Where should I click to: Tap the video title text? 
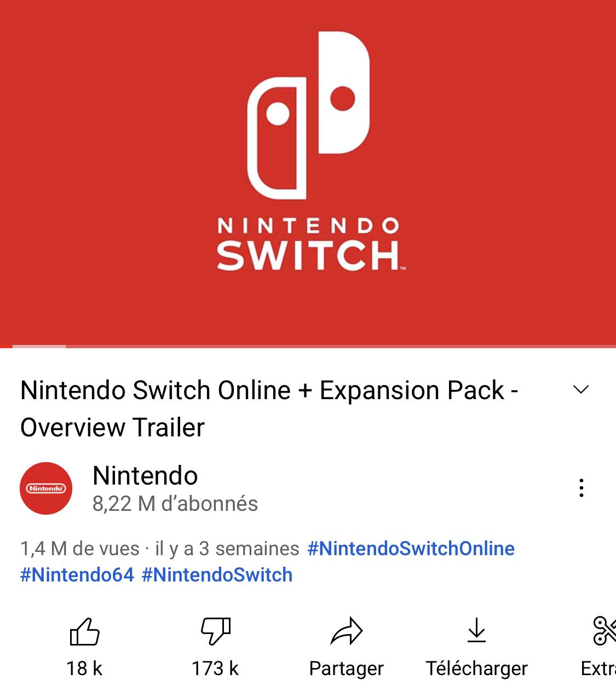(269, 408)
